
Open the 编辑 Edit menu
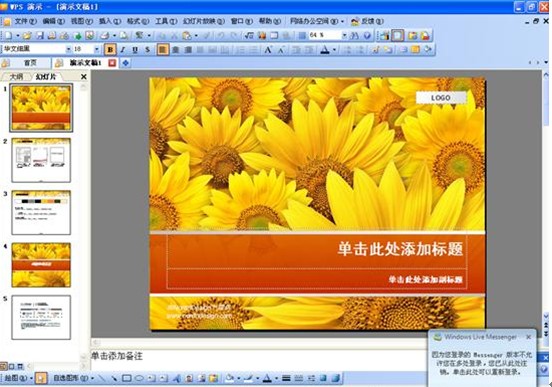(x=54, y=21)
